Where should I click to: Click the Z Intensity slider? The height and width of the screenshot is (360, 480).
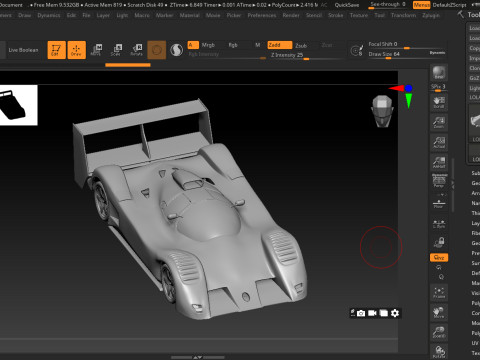click(x=307, y=55)
